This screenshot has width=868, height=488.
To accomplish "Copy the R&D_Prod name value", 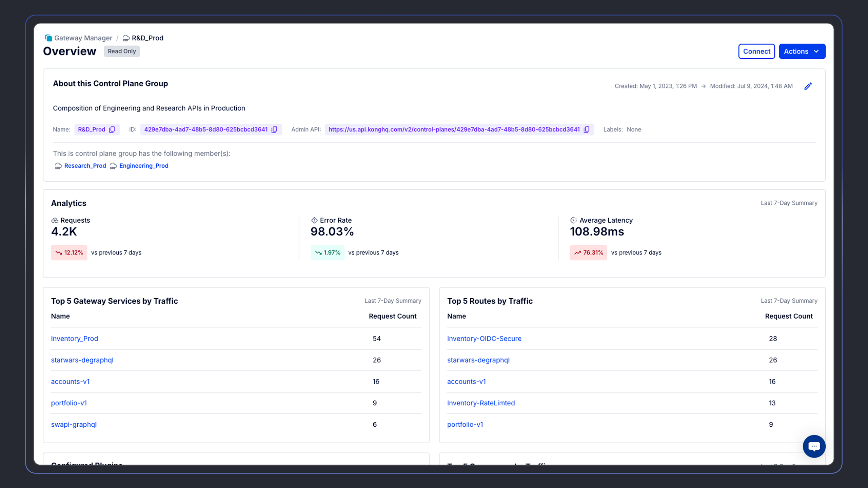I will [112, 129].
